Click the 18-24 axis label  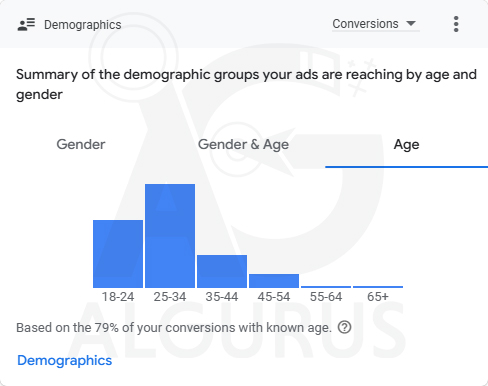click(118, 297)
